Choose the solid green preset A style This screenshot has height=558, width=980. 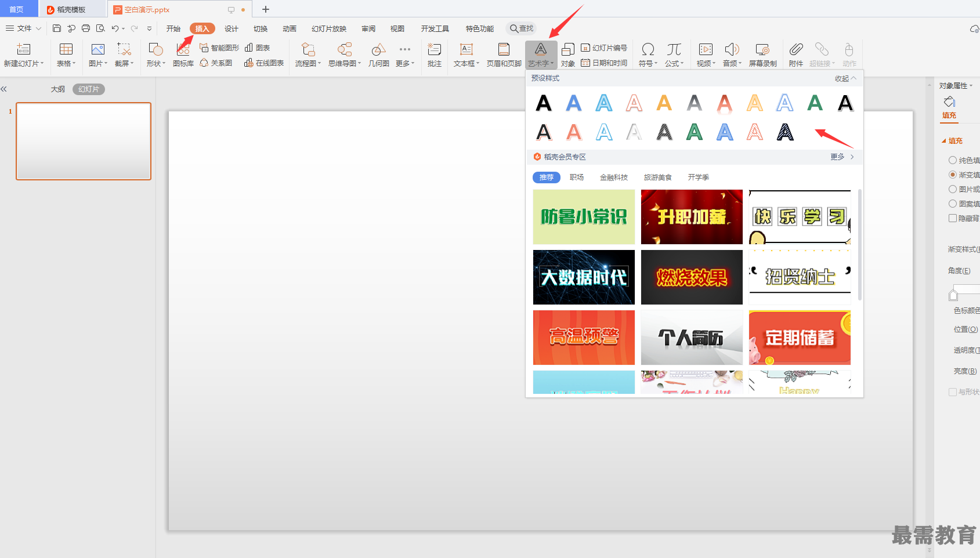pos(815,103)
